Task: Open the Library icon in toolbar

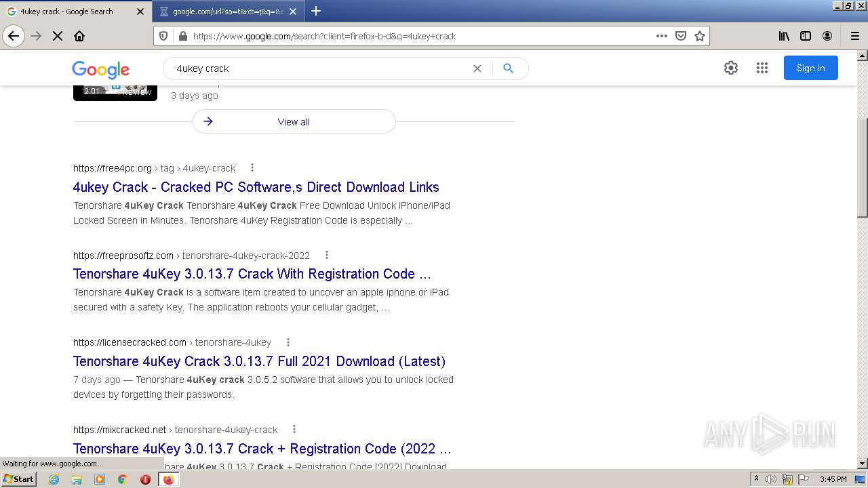Action: [784, 36]
